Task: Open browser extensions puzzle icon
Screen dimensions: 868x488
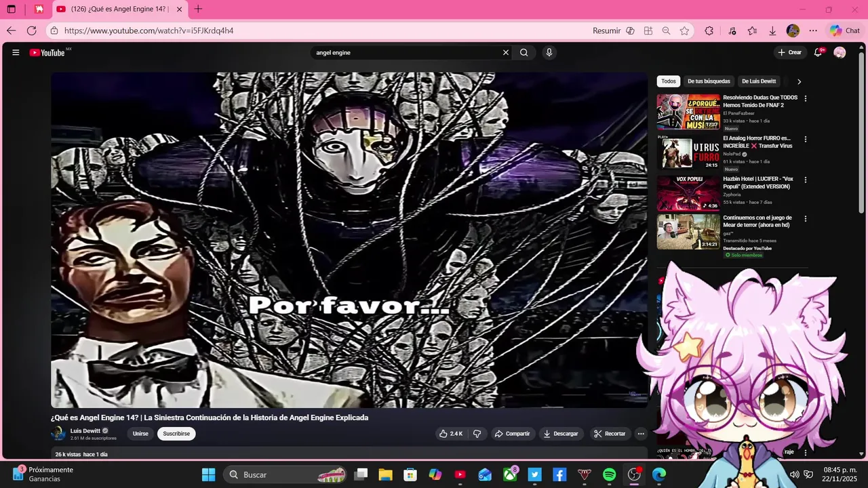Action: coord(709,30)
